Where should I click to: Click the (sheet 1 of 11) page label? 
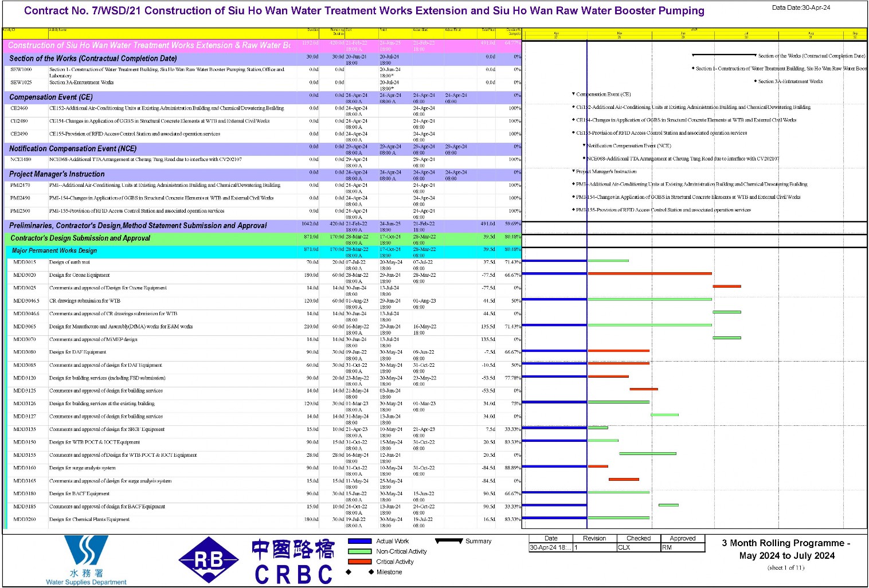pyautogui.click(x=786, y=568)
